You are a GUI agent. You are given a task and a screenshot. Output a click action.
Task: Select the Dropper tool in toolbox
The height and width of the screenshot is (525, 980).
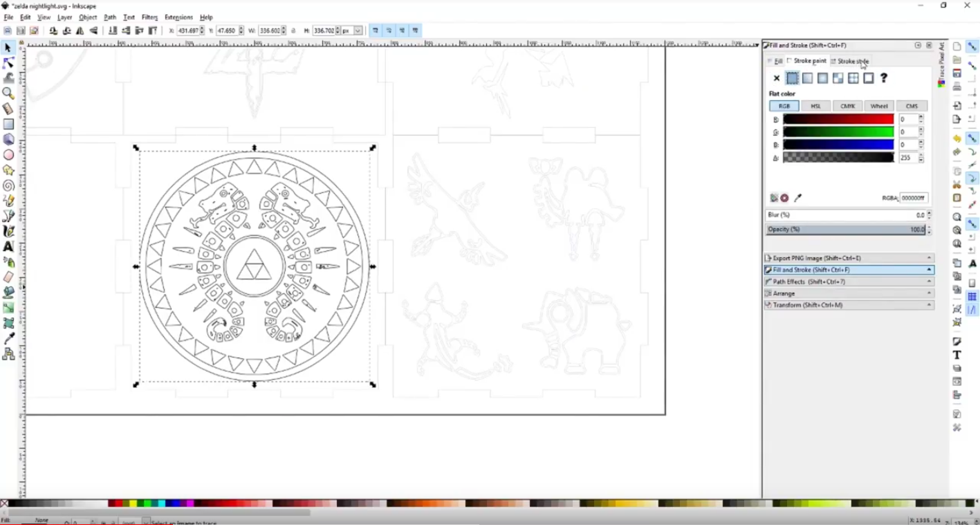tap(8, 338)
